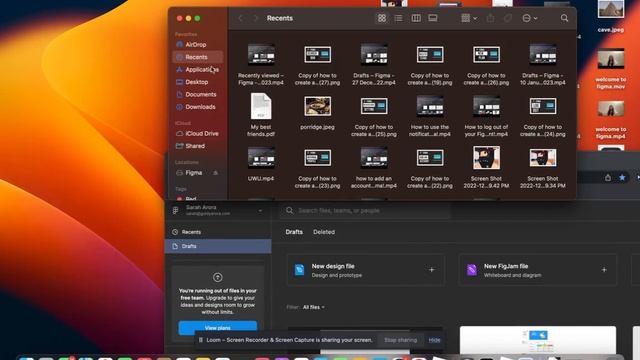Select welcome to figma.mov on desktop
This screenshot has height=360, width=640.
(x=611, y=69)
